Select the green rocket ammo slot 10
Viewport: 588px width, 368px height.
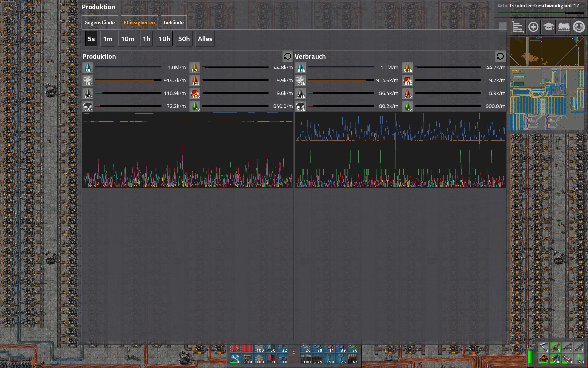[x=579, y=359]
